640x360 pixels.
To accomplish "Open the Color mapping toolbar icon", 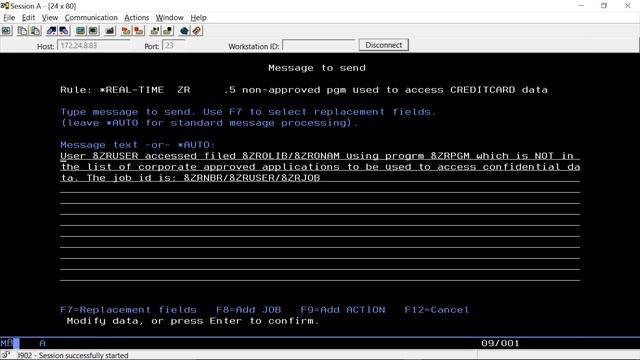I will [x=93, y=31].
